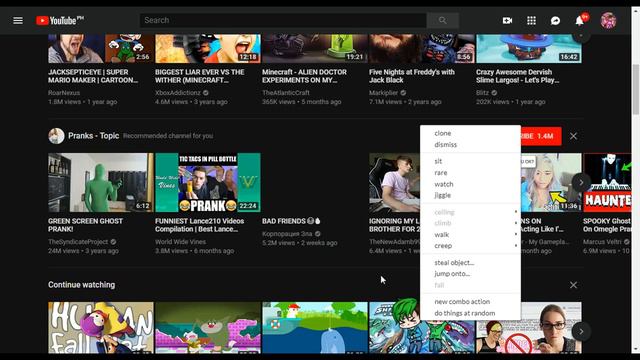Click the 'Continue watching' heading
The width and height of the screenshot is (640, 360).
[81, 284]
